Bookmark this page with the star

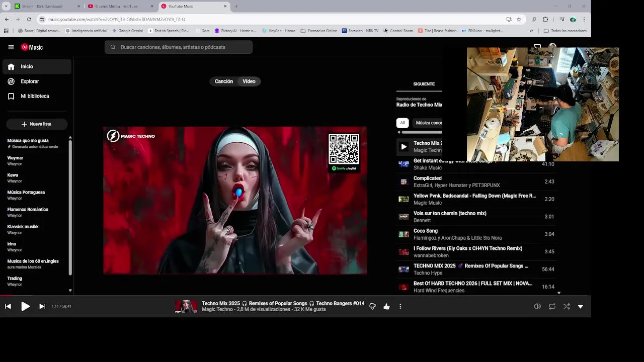pyautogui.click(x=519, y=19)
